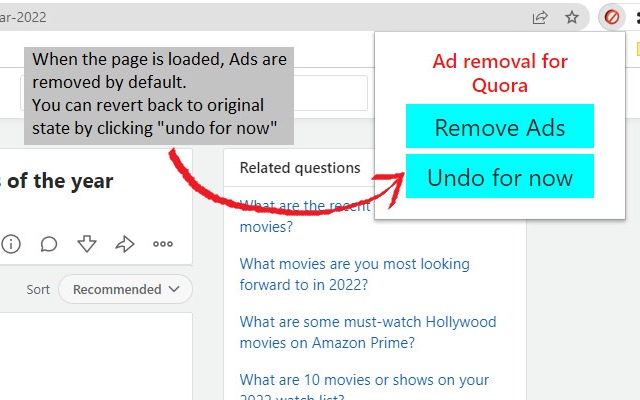The height and width of the screenshot is (400, 640).
Task: Click the Related questions heading
Action: (x=300, y=168)
